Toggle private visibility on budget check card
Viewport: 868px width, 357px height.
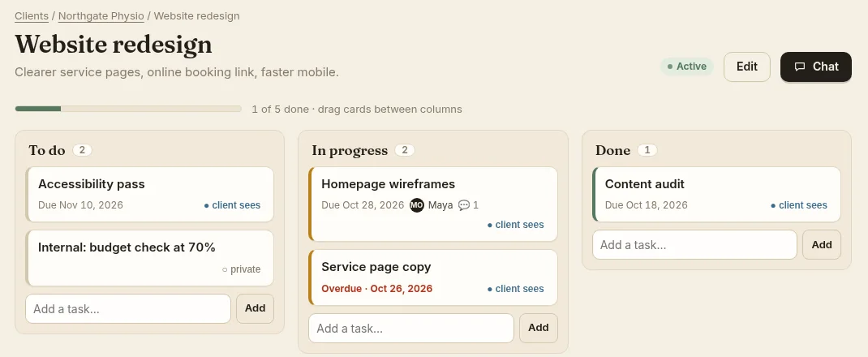[241, 269]
